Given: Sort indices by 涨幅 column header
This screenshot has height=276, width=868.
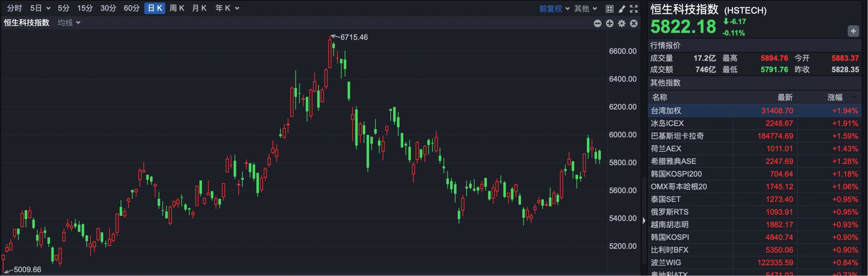Looking at the screenshot, I should pyautogui.click(x=835, y=97).
